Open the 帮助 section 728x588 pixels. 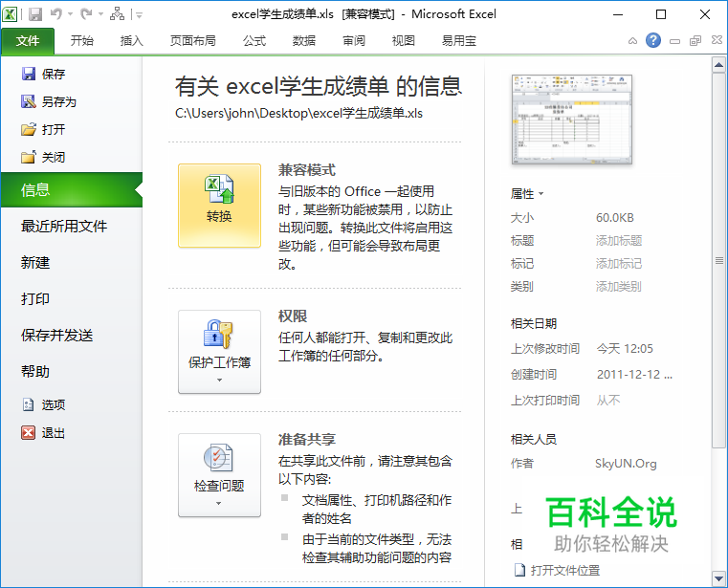coord(34,371)
